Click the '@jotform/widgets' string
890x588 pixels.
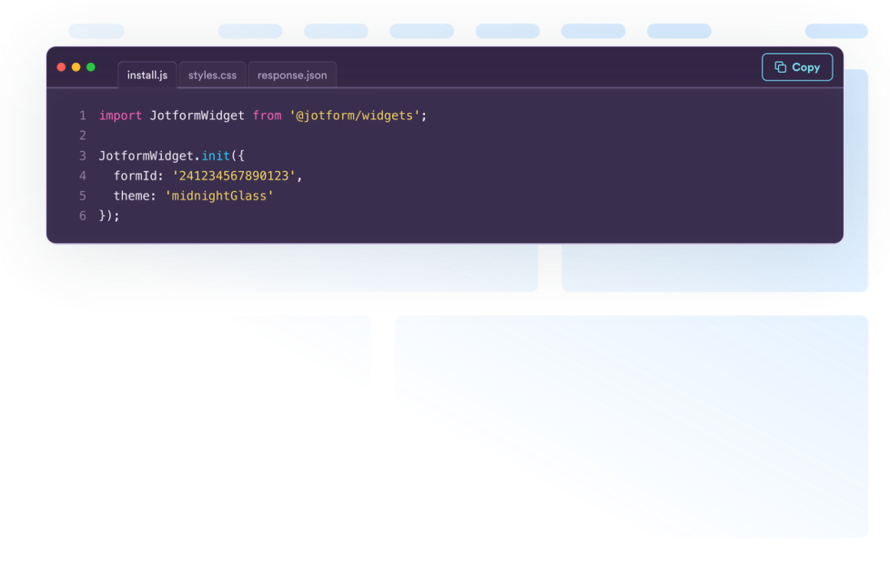355,116
